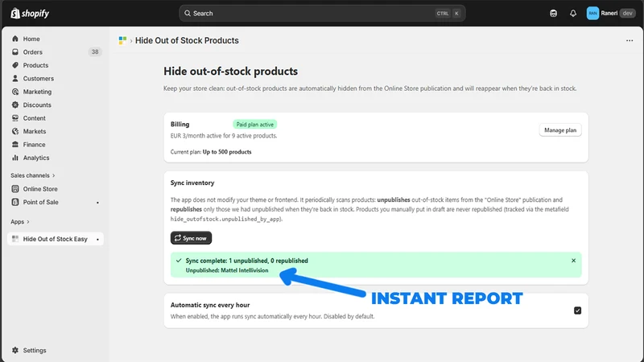Click the Content icon in sidebar
The image size is (644, 362).
pyautogui.click(x=15, y=117)
